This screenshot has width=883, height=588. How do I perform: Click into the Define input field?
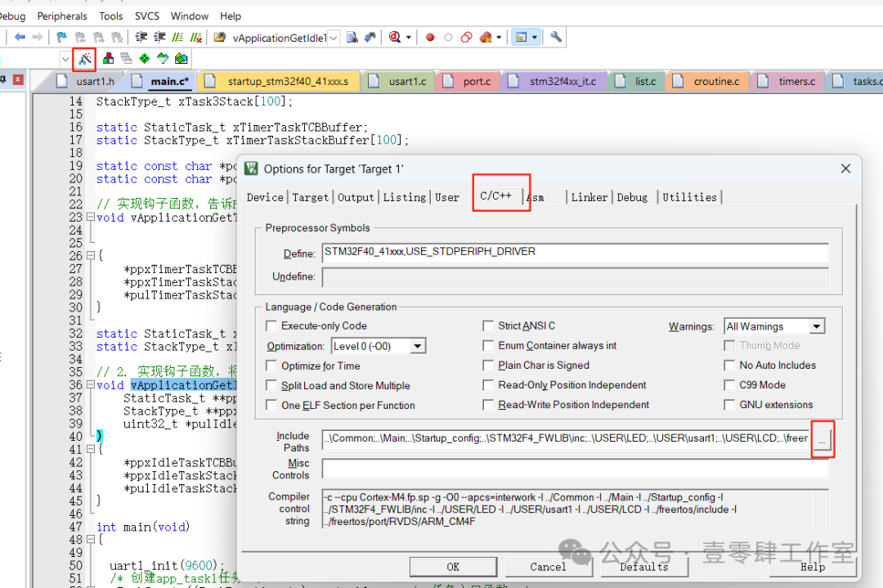click(x=575, y=253)
